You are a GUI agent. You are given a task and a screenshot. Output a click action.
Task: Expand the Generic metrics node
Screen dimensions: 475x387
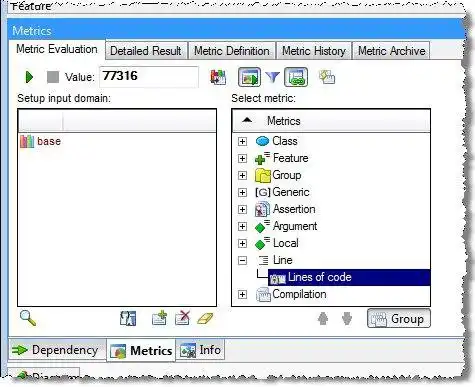point(242,192)
